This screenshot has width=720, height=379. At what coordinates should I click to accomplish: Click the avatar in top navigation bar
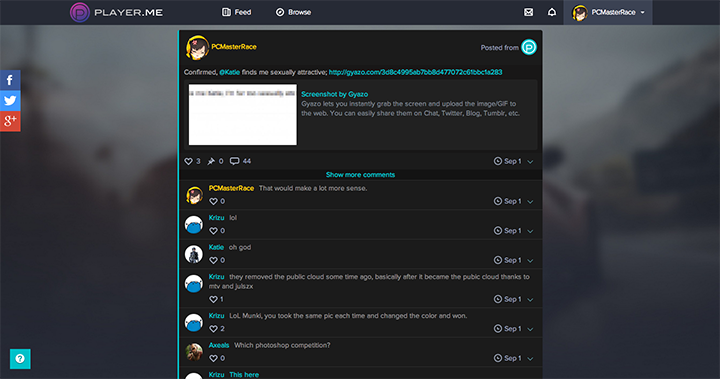click(579, 13)
